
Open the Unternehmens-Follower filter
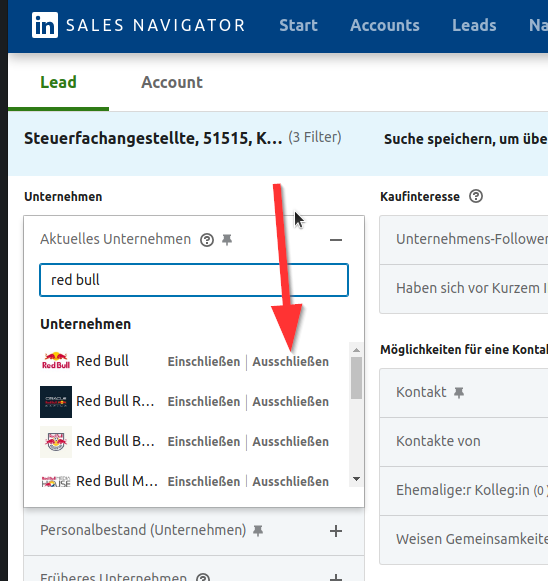(464, 240)
